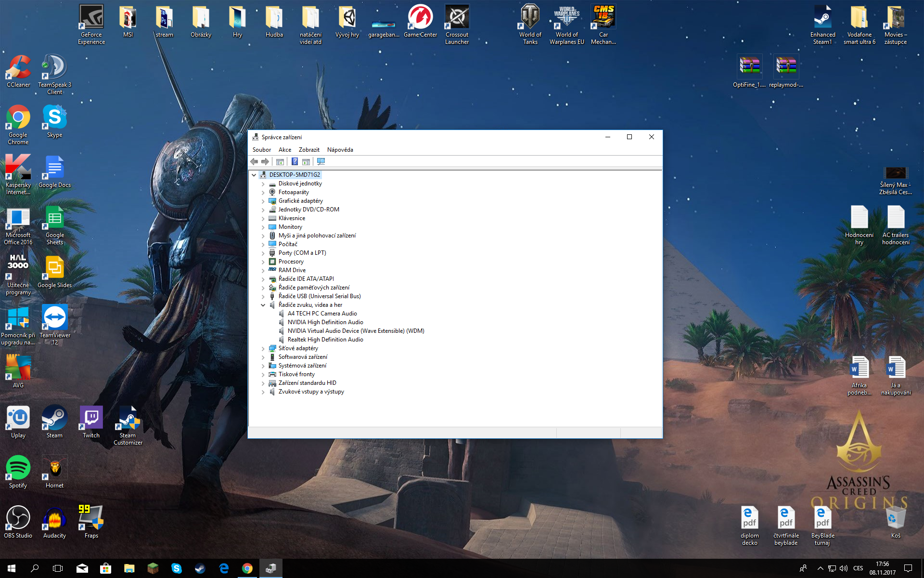
Task: Click the Crossout Launcher desktop icon
Action: click(x=457, y=24)
